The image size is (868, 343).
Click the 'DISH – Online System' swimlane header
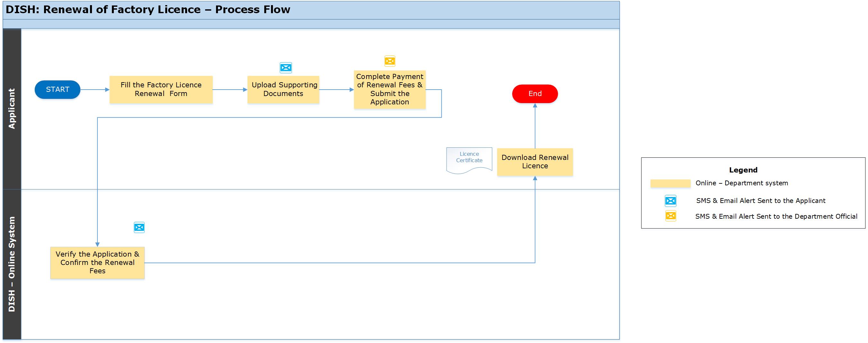pos(12,264)
